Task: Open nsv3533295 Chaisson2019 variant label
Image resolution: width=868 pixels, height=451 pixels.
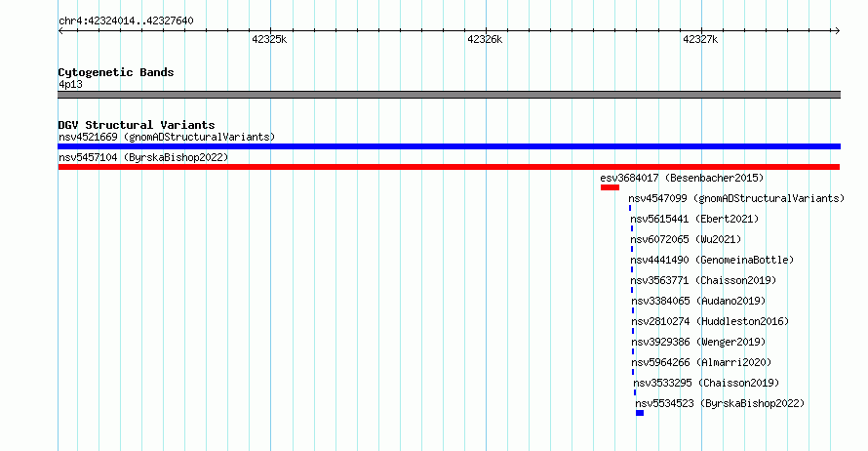Action: 706,383
